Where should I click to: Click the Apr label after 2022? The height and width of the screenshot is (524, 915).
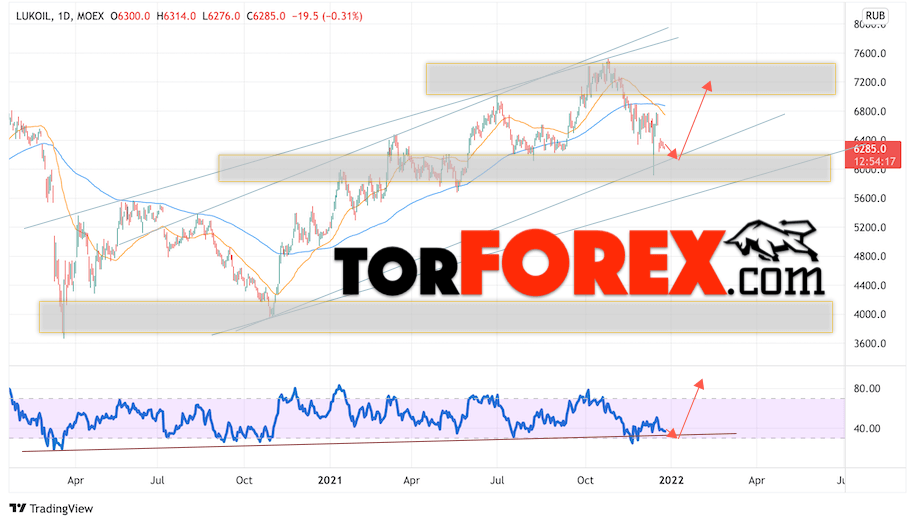point(756,480)
